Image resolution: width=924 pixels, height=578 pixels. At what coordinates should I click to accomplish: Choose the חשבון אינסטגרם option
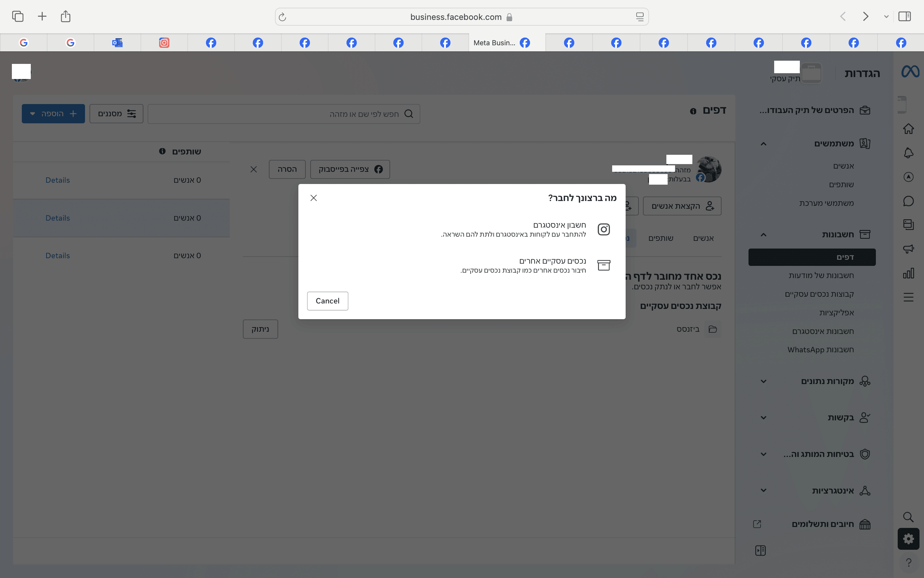[462, 229]
